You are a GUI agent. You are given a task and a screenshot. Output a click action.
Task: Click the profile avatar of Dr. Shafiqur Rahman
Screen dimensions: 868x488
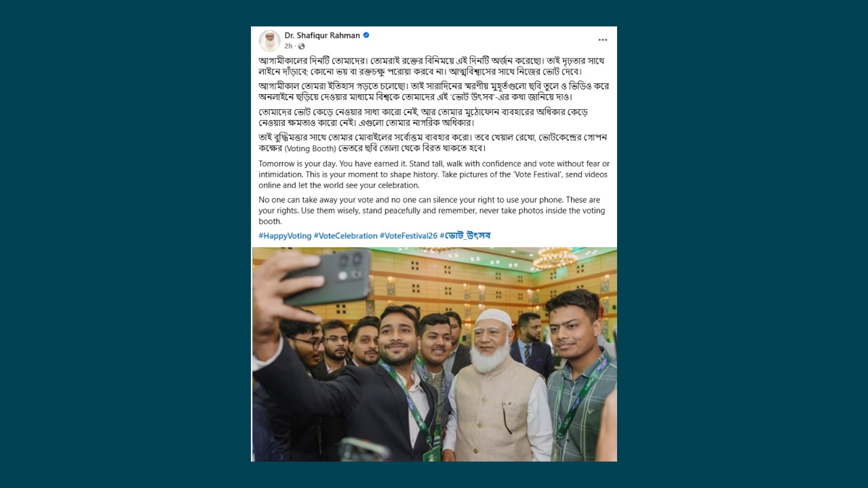(x=269, y=41)
